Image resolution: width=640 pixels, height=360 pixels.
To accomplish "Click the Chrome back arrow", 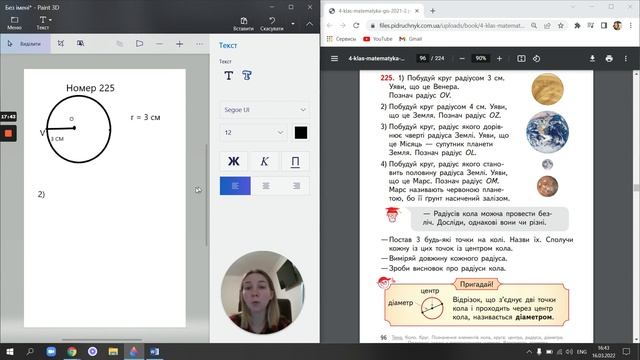I will 330,25.
